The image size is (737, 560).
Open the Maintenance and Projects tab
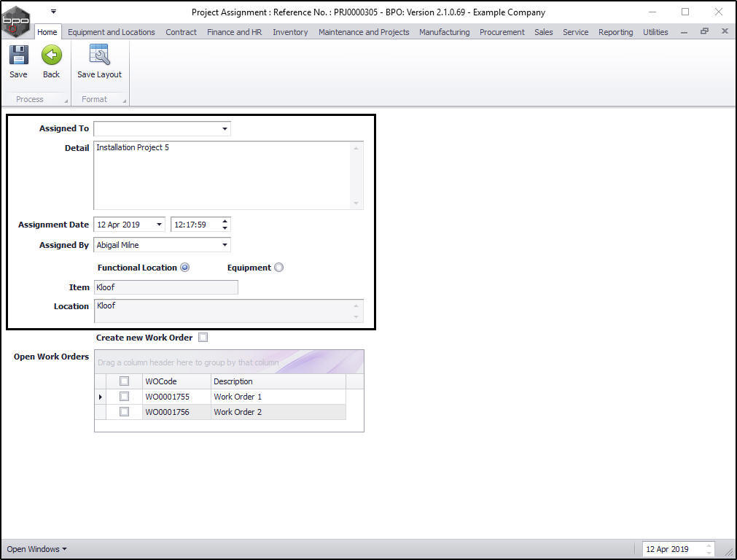364,32
